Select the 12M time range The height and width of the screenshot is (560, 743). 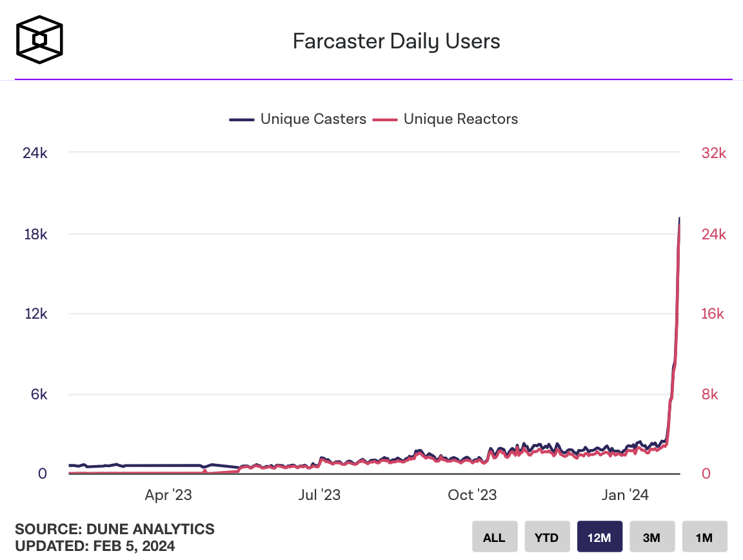[599, 537]
